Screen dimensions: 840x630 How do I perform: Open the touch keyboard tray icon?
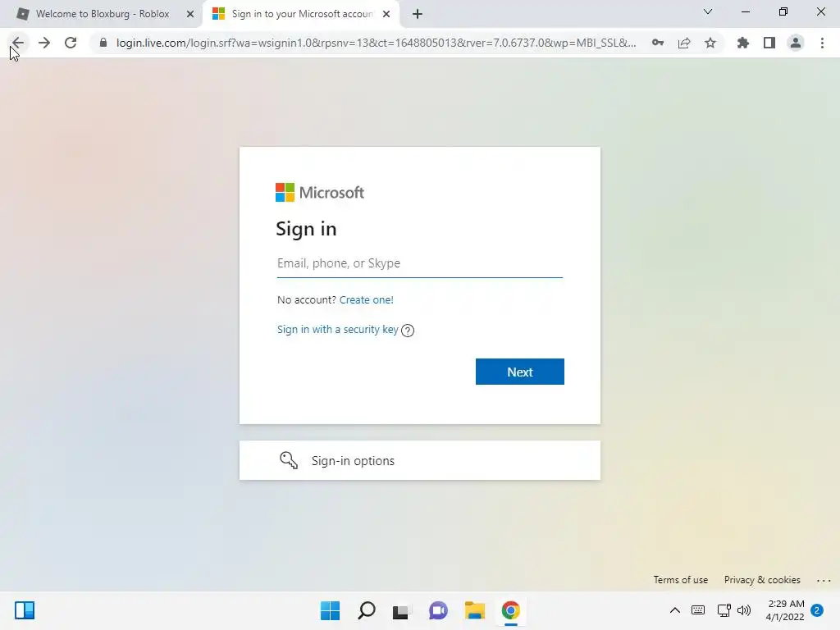[x=698, y=610]
